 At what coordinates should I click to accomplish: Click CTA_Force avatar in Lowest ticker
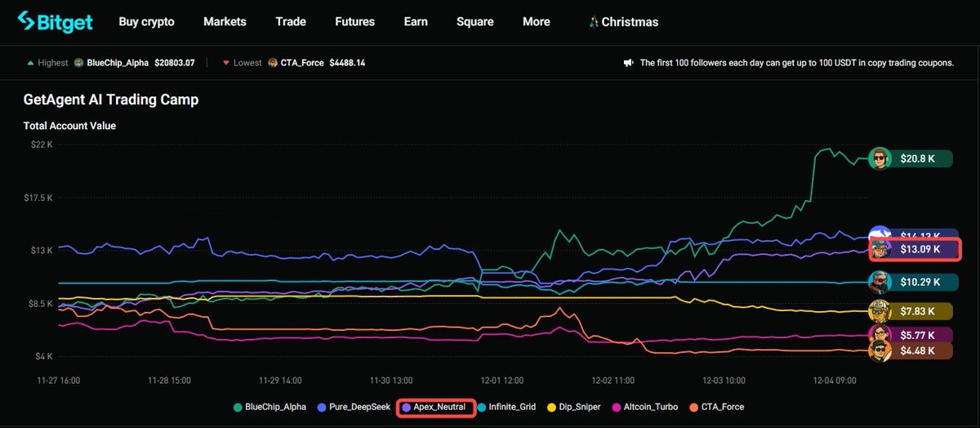[x=273, y=62]
